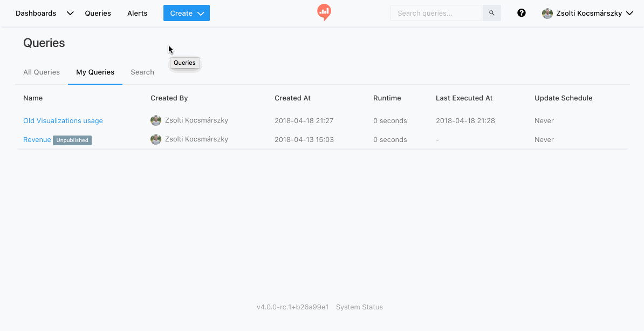This screenshot has width=644, height=331.
Task: Click the Redash logo icon
Action: [x=324, y=12]
